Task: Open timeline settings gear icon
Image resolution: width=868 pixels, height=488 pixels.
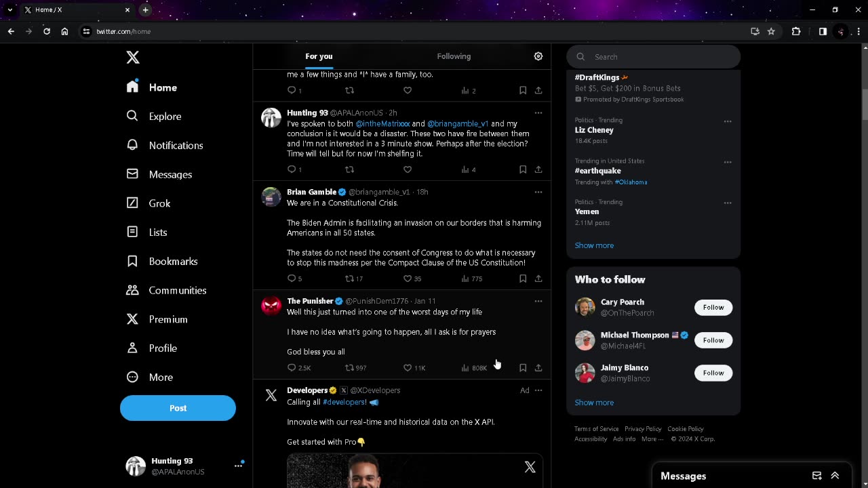Action: 538,56
